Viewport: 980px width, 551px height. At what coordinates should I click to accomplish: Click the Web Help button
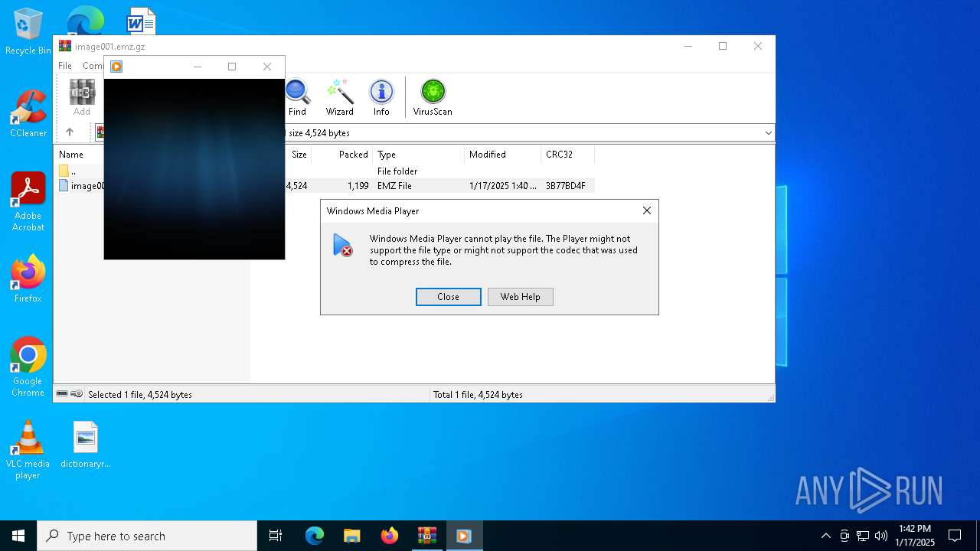pyautogui.click(x=521, y=297)
